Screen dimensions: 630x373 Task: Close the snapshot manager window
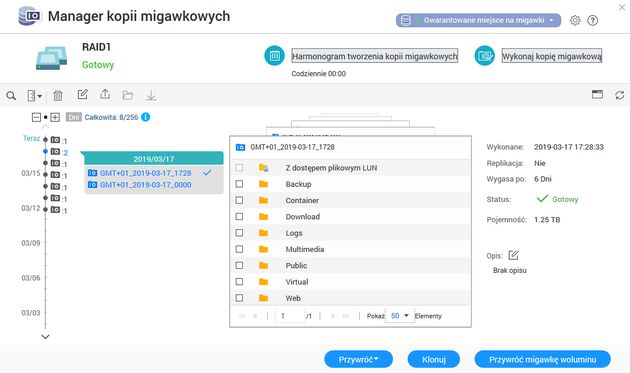[x=622, y=7]
